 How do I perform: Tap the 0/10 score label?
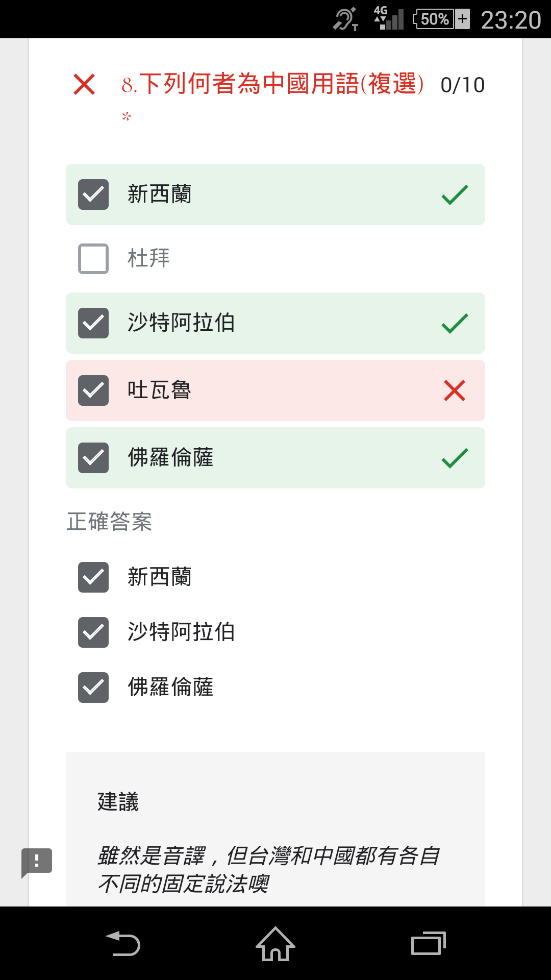pos(463,85)
